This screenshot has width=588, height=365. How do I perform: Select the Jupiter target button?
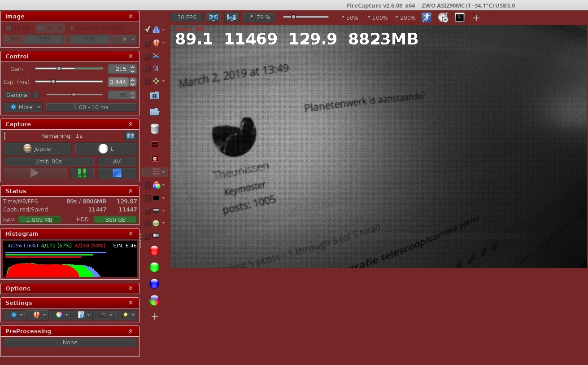tap(37, 149)
